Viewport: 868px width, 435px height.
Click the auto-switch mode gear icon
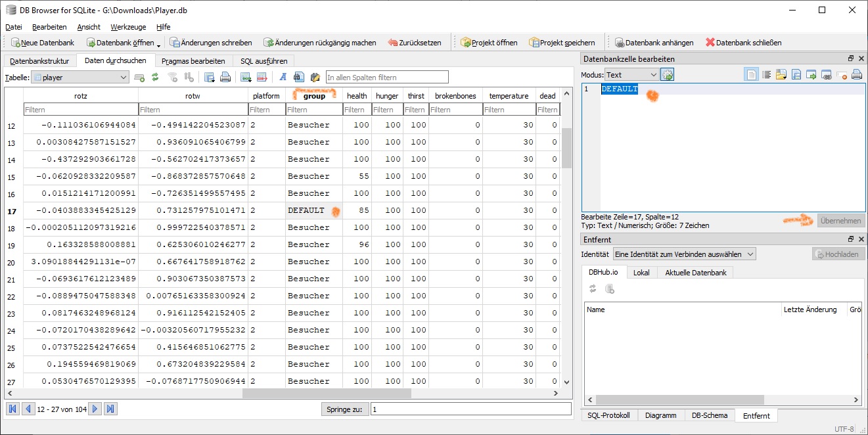pyautogui.click(x=668, y=75)
